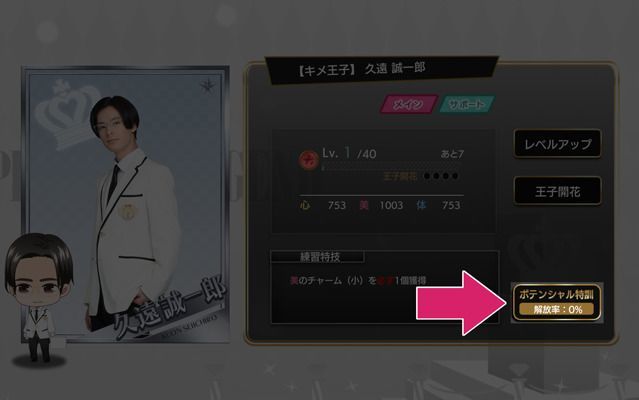This screenshot has height=400, width=639.
Task: Tap the 王子開花 button
Action: click(557, 191)
